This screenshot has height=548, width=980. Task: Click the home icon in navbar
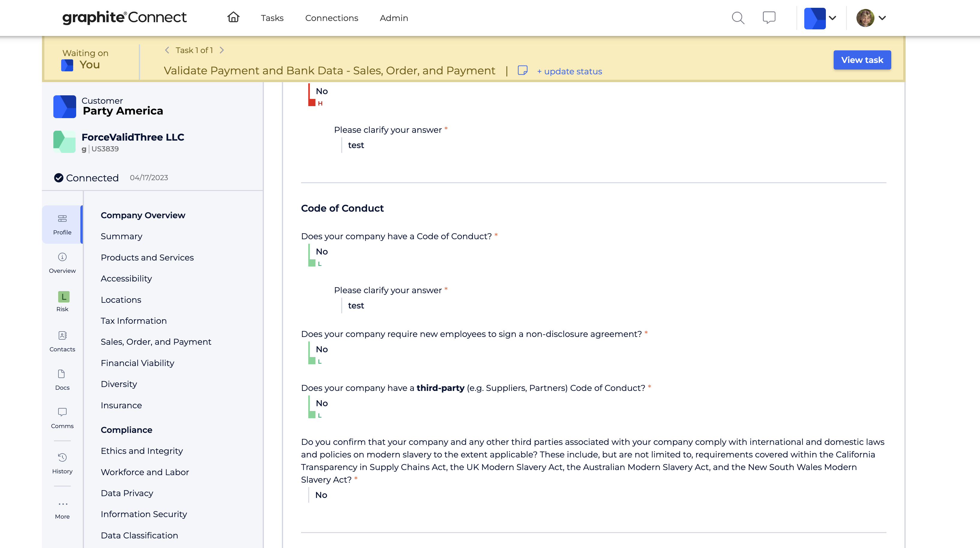coord(233,17)
